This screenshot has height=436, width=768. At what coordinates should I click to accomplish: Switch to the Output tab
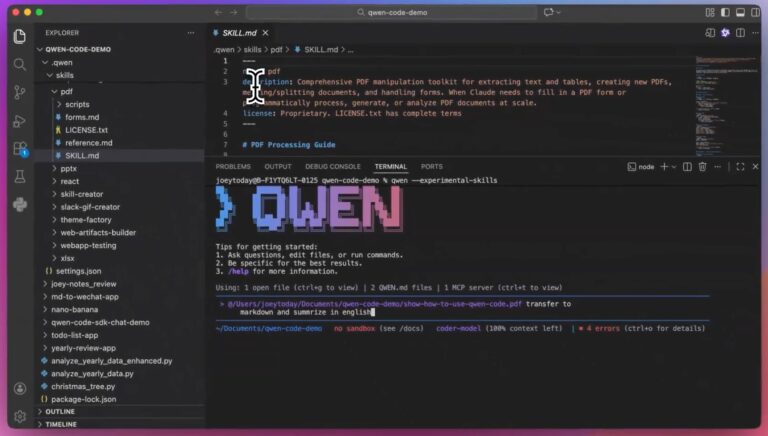click(x=278, y=167)
